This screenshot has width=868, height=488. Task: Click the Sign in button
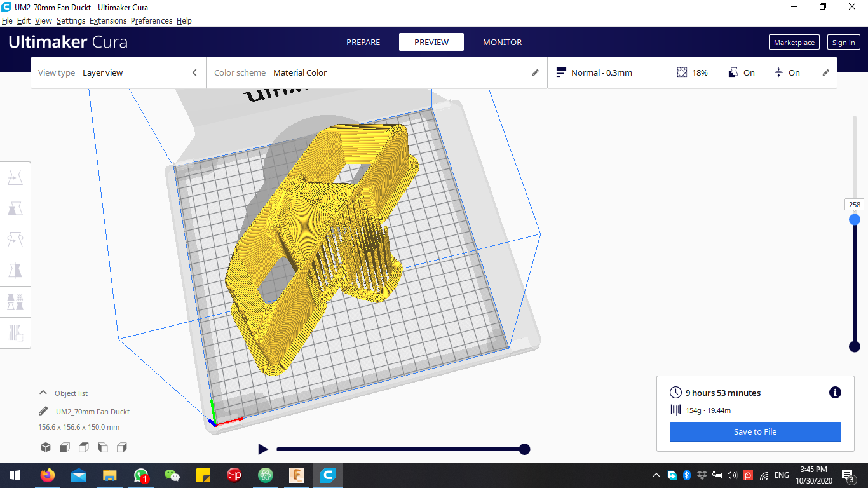(x=843, y=43)
